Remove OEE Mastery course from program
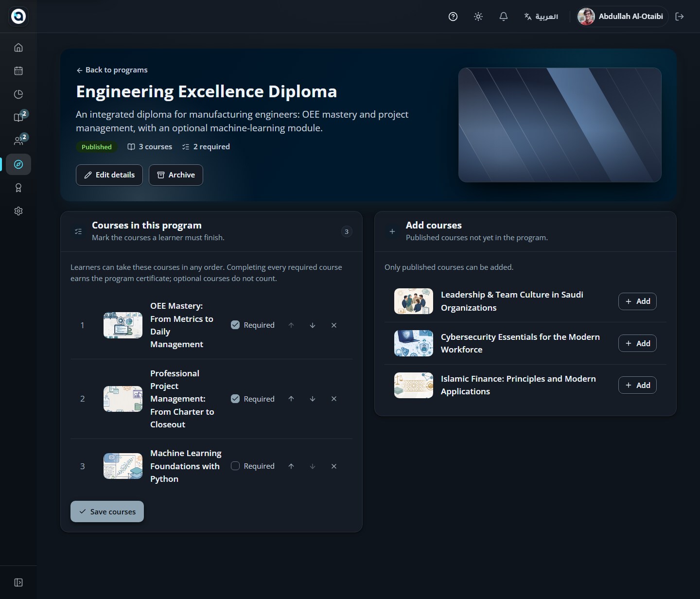The image size is (700, 599). 334,325
